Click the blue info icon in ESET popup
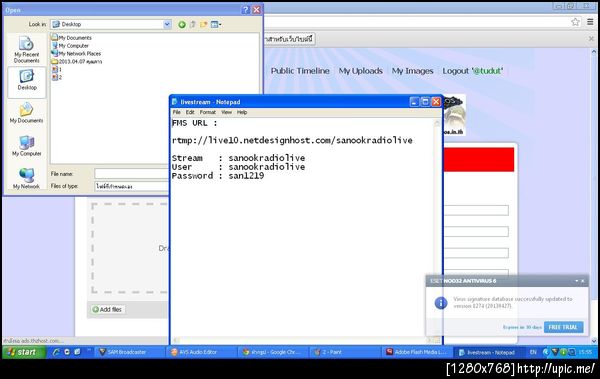This screenshot has height=379, width=600. 441,303
